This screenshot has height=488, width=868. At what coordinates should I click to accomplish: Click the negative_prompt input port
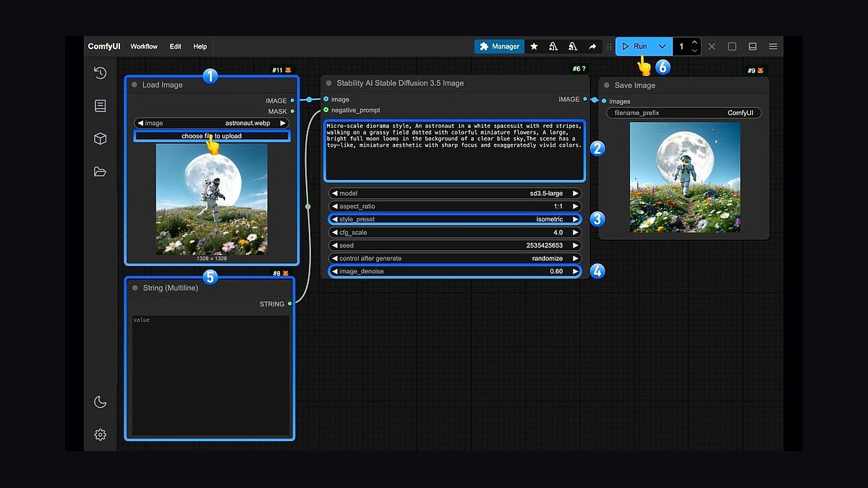pyautogui.click(x=326, y=110)
